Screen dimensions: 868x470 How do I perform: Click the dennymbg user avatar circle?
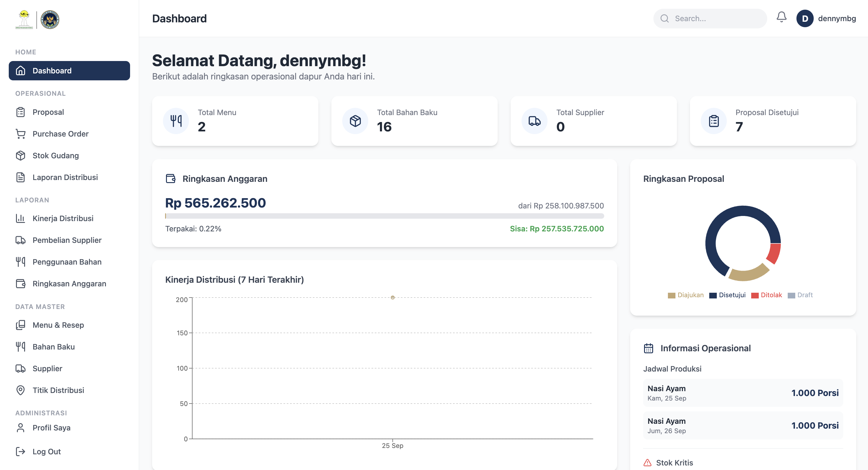805,18
